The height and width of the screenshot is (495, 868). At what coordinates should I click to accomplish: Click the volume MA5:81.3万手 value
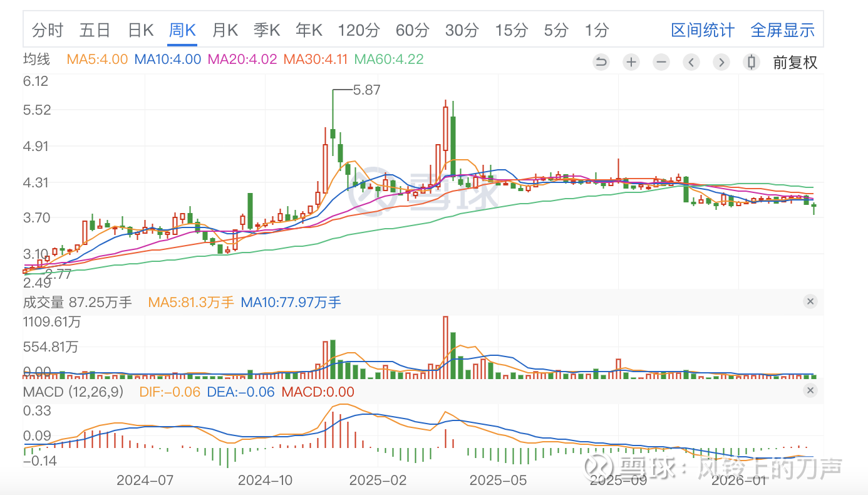point(191,303)
